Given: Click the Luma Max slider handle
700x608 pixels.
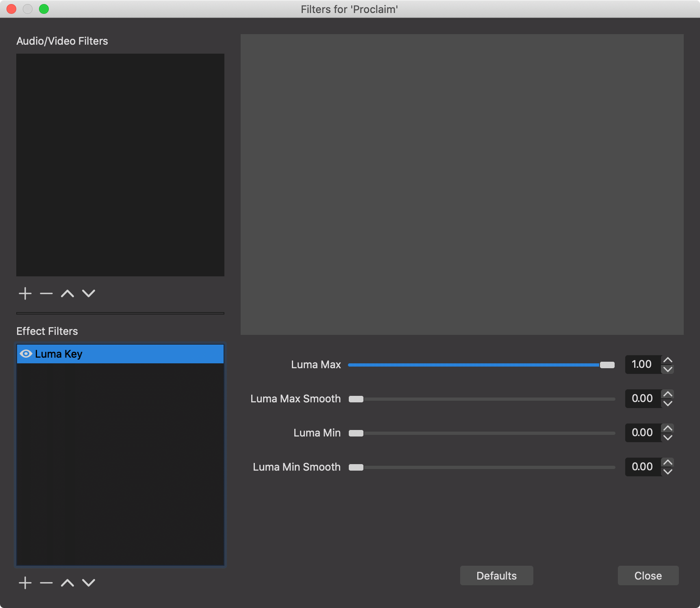Looking at the screenshot, I should point(607,365).
